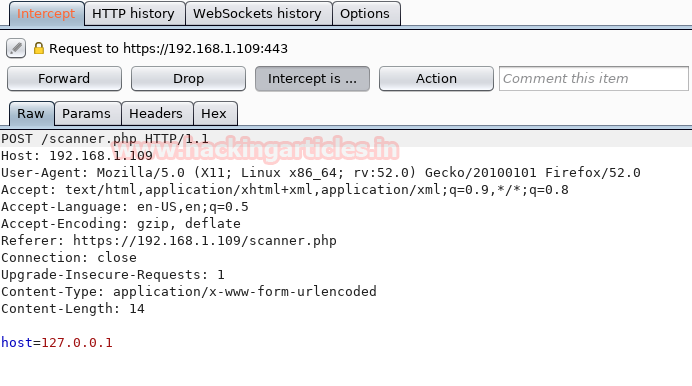Show the Hex view tab
This screenshot has height=386, width=692.
coord(214,114)
